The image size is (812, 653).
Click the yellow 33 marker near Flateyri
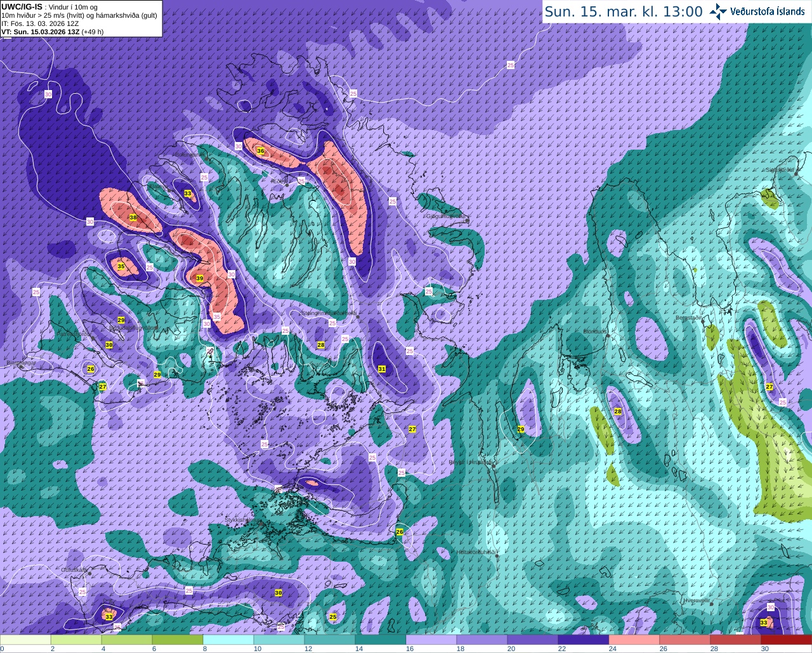(187, 193)
